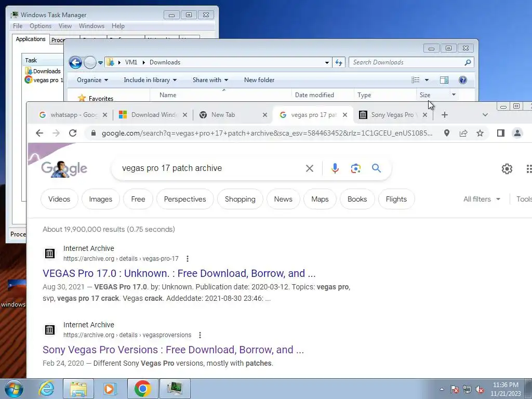Clear the Google search box

(310, 168)
